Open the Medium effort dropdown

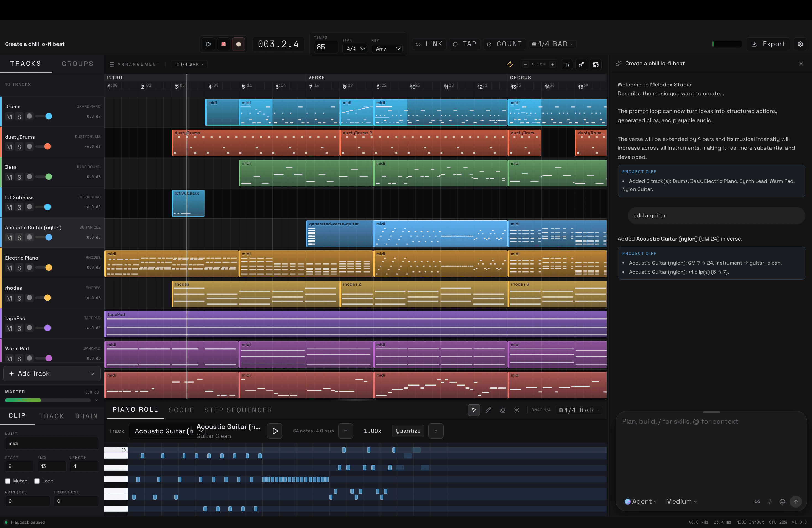click(x=681, y=501)
